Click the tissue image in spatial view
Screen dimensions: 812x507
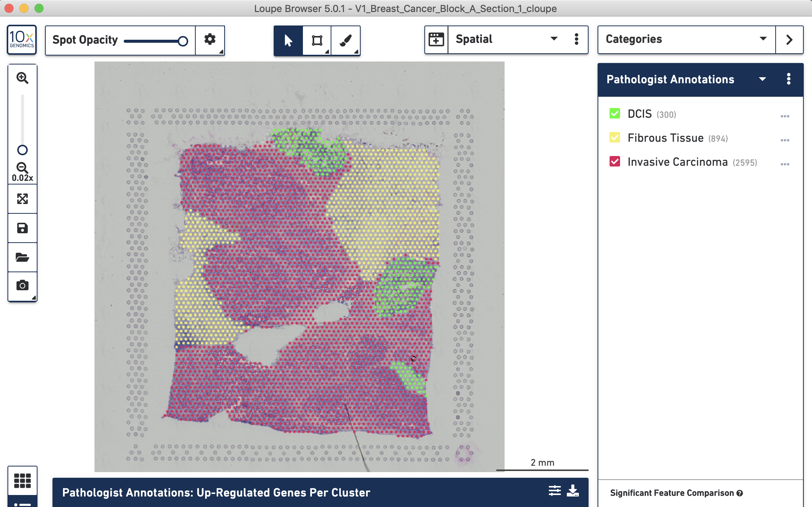[x=299, y=266]
